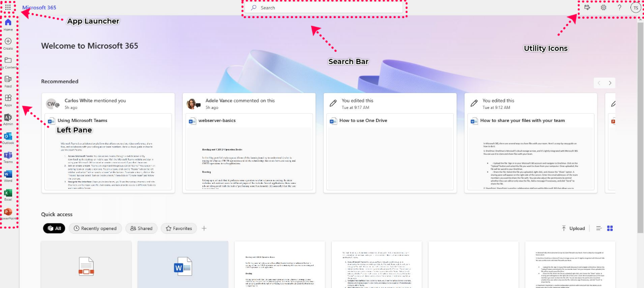The height and width of the screenshot is (288, 644).
Task: Click 'Adele Vance commented on this' text
Action: [240, 101]
